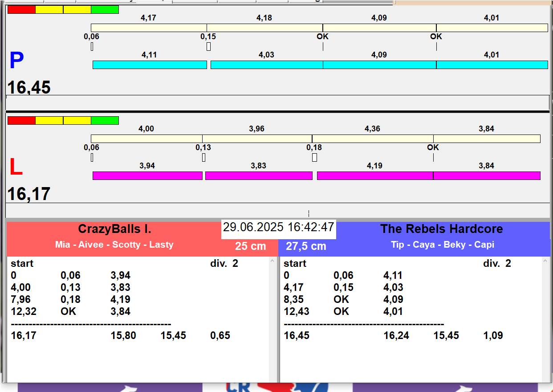This screenshot has width=553, height=392.
Task: Click the red start light in lane P
Action: coord(21,10)
